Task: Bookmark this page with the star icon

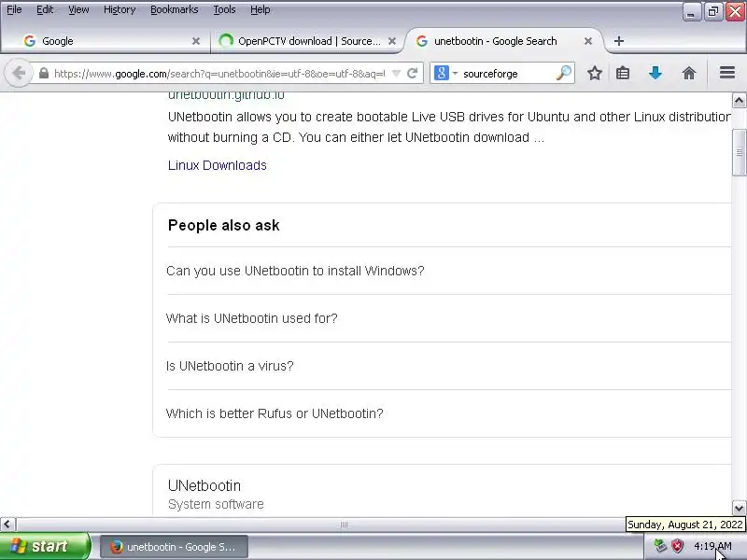Action: (x=594, y=74)
